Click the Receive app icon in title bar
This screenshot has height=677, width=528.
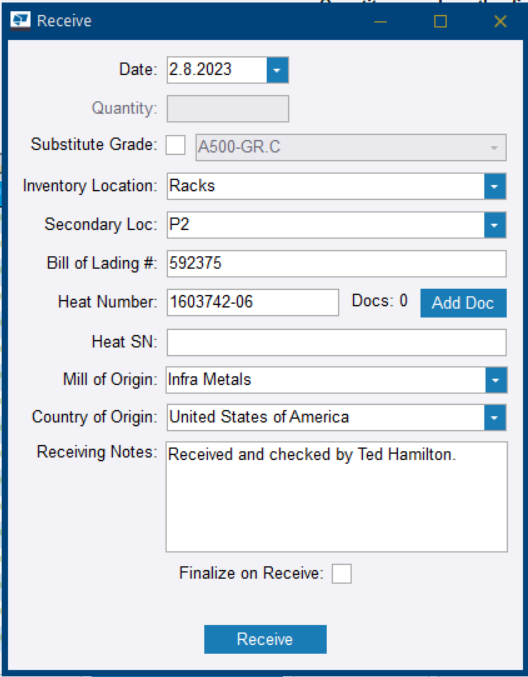[x=20, y=20]
